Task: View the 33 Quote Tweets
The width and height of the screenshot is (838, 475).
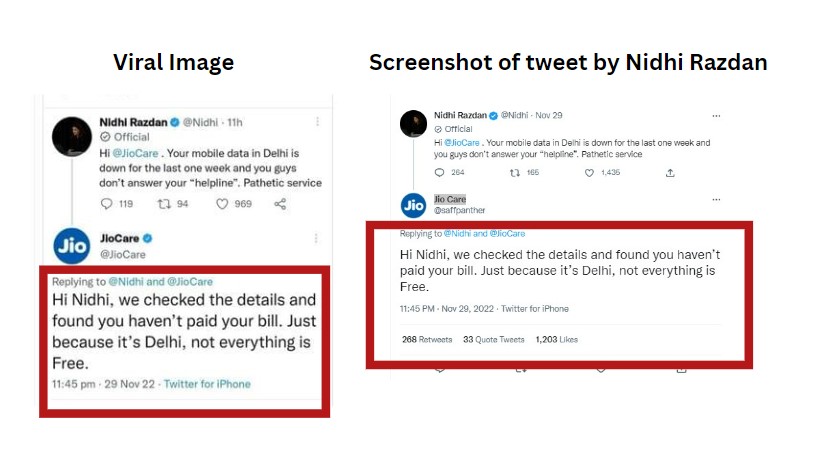Action: 494,340
